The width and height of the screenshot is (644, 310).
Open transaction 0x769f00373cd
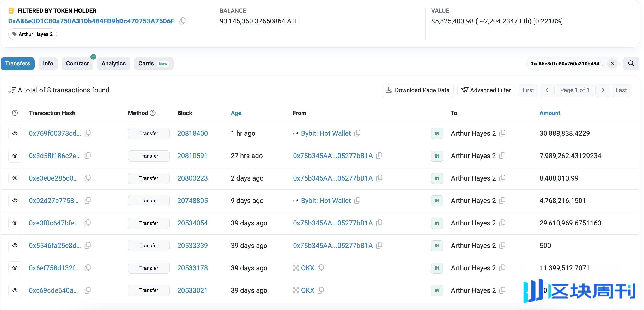pyautogui.click(x=55, y=133)
